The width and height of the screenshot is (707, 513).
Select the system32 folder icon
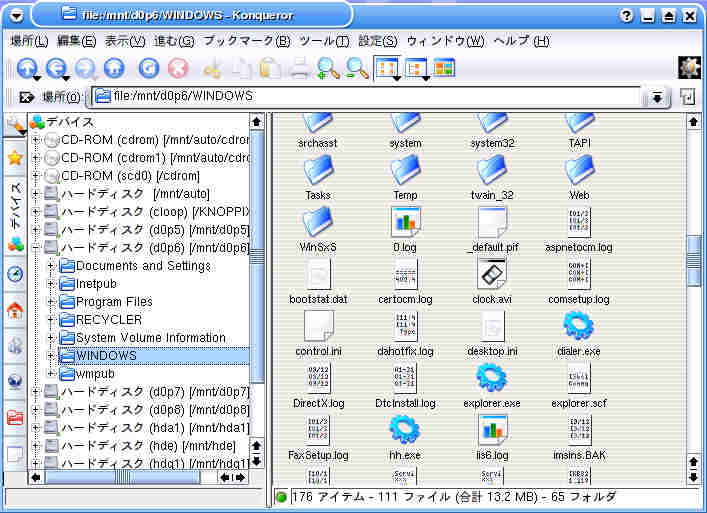click(x=491, y=131)
